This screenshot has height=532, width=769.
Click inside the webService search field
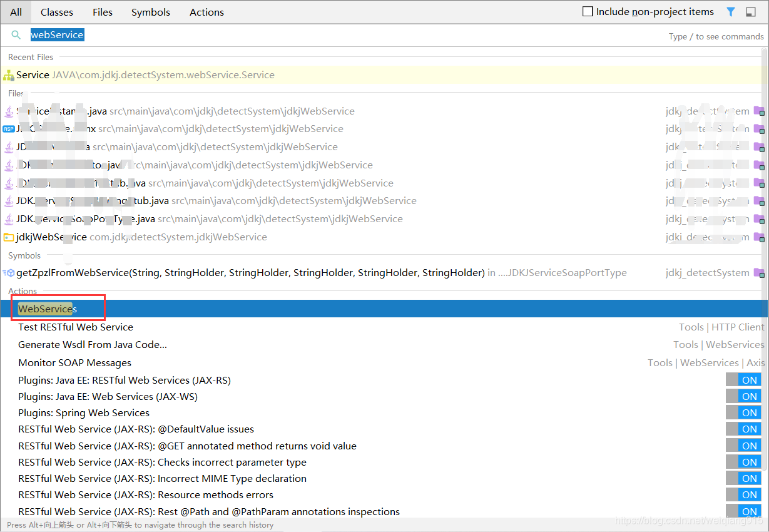tap(57, 34)
